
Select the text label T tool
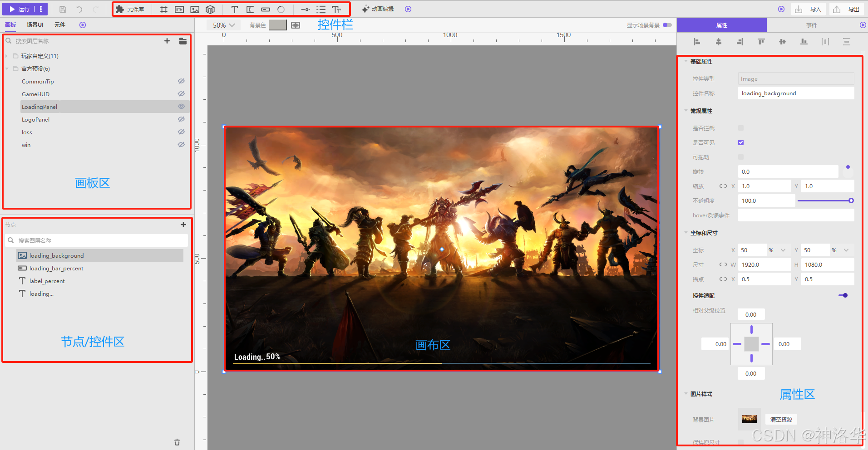[235, 10]
